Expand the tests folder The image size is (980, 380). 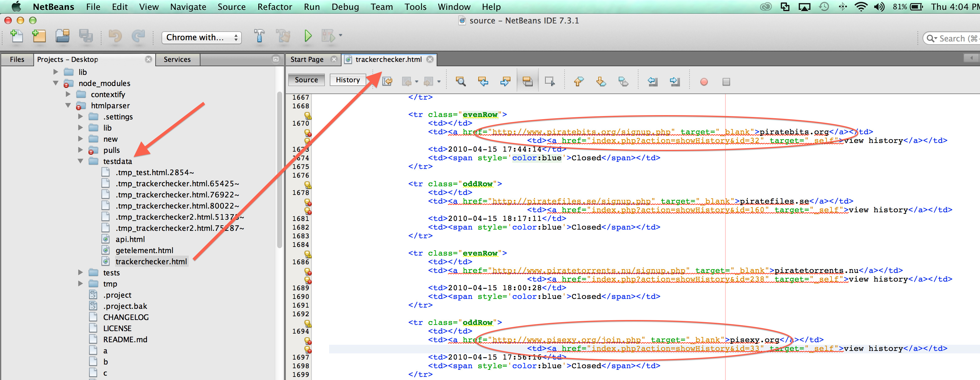(x=80, y=272)
